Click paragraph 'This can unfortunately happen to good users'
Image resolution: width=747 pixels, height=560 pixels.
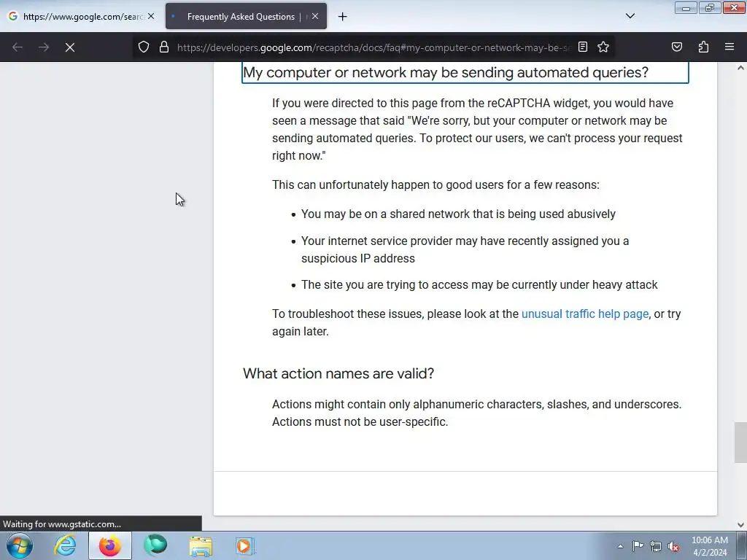click(x=436, y=184)
